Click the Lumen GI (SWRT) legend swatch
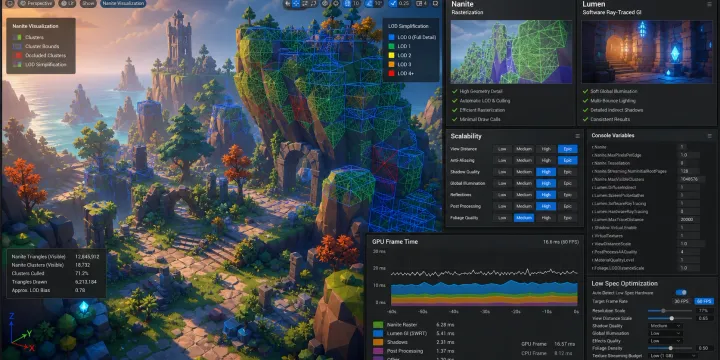 point(378,333)
